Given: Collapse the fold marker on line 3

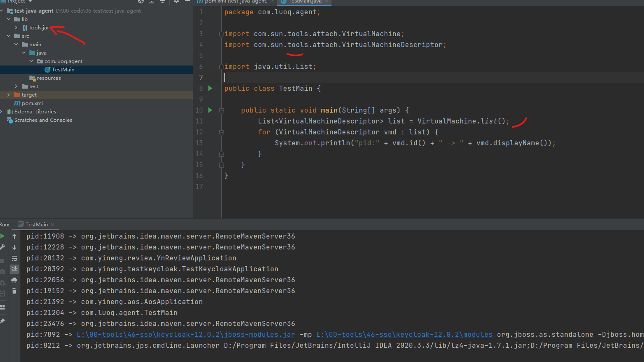Looking at the screenshot, I should pyautogui.click(x=221, y=34).
